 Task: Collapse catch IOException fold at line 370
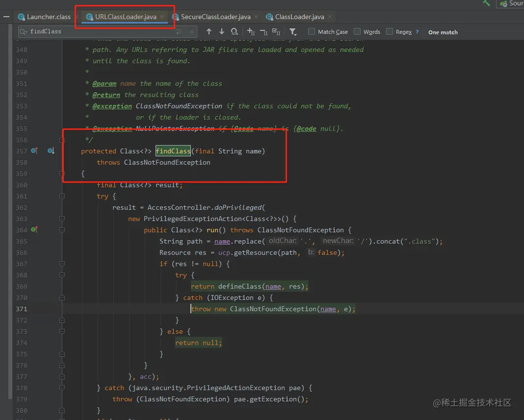coord(62,297)
